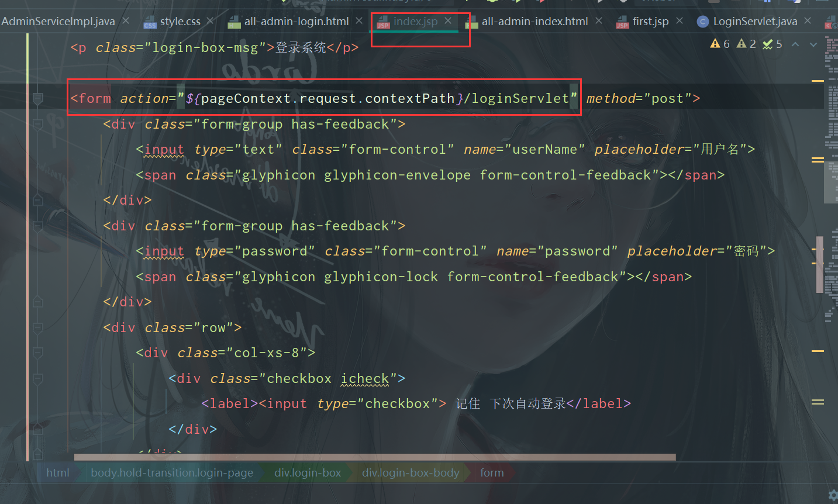
Task: Select html breadcrumb
Action: point(58,473)
